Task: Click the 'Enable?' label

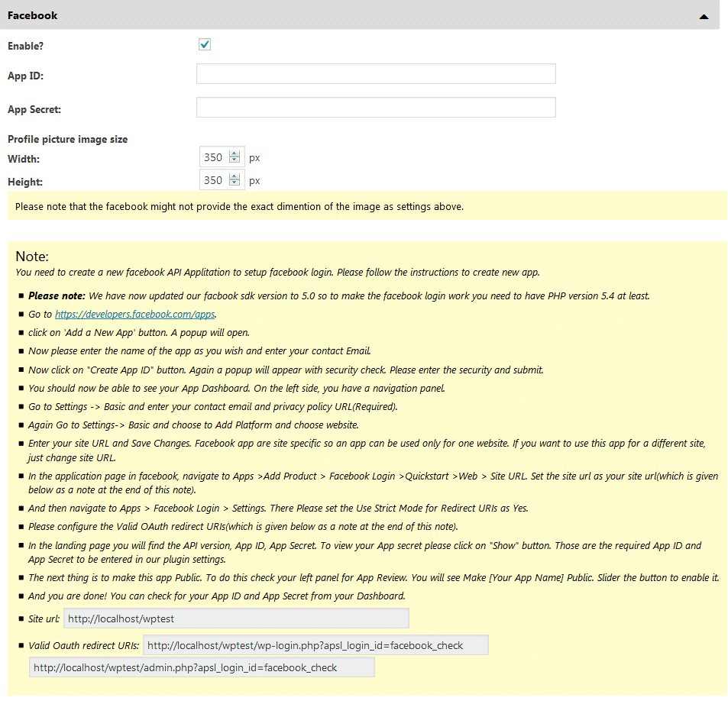Action: pos(25,46)
